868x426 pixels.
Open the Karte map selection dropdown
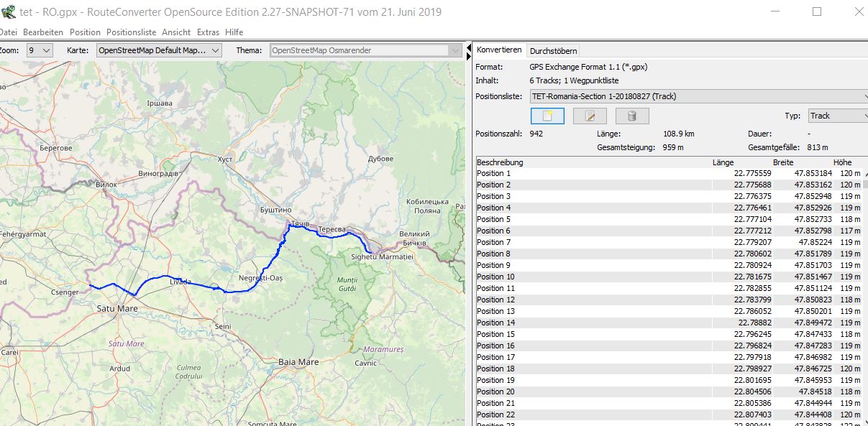(159, 50)
